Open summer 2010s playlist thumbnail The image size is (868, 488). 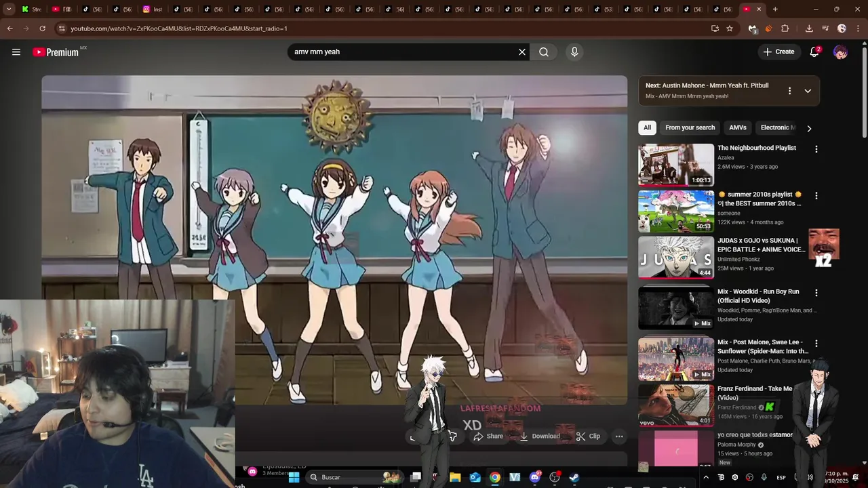[x=676, y=211]
